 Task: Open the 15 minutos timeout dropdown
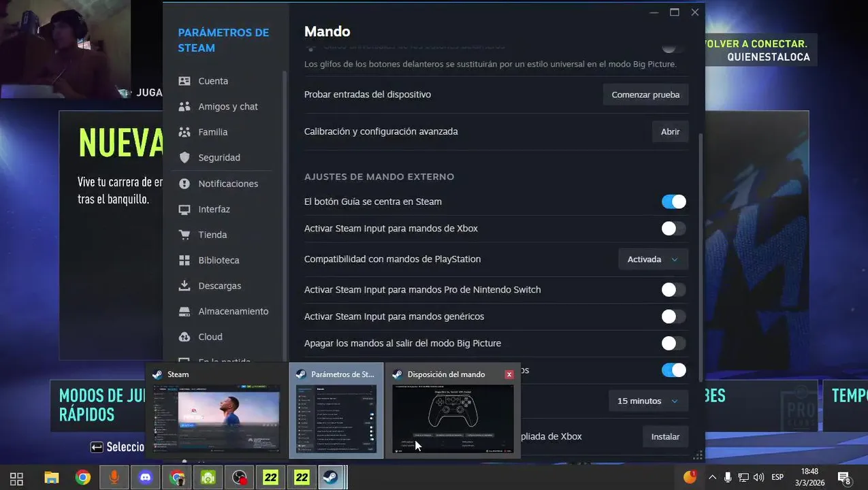pyautogui.click(x=648, y=401)
